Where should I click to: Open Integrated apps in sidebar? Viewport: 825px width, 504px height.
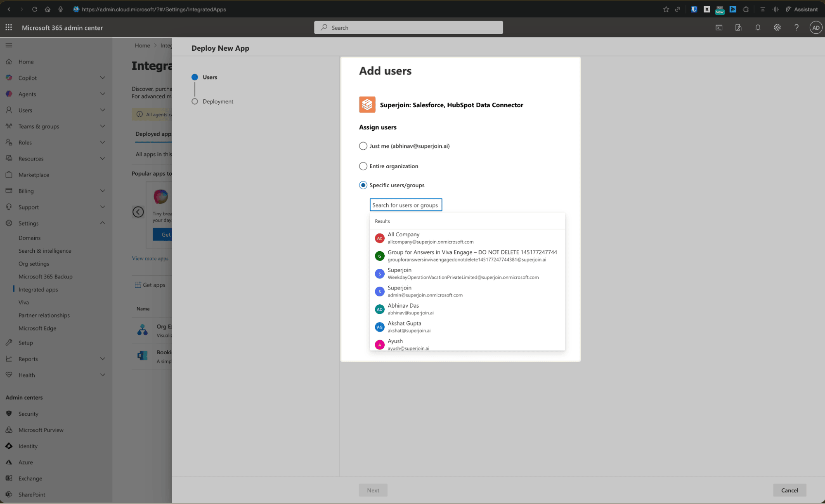click(38, 290)
